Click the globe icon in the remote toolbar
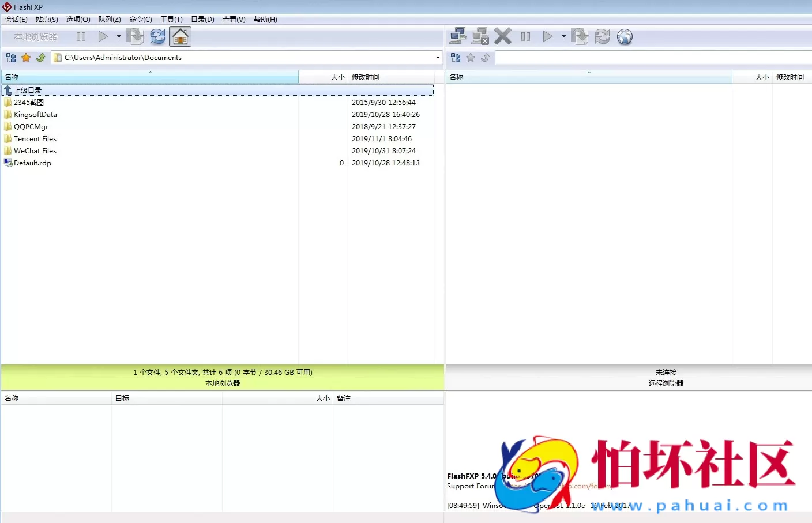The height and width of the screenshot is (523, 812). (625, 37)
